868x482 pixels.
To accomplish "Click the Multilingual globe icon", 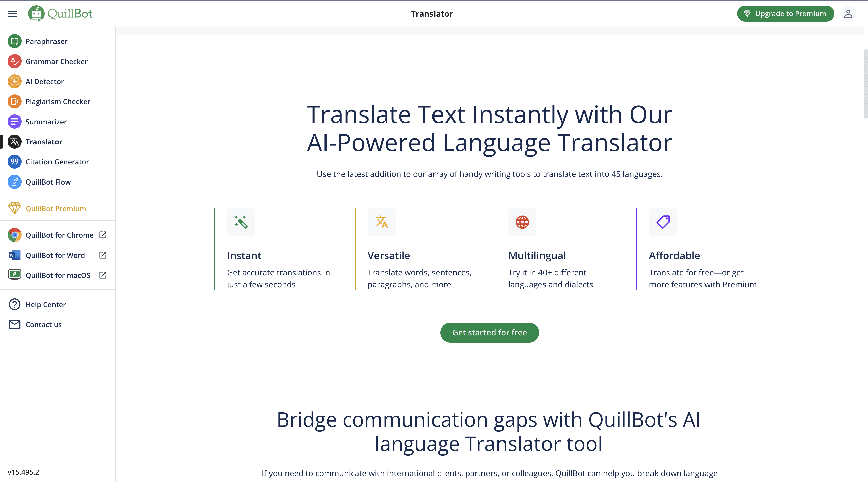I will pyautogui.click(x=522, y=222).
